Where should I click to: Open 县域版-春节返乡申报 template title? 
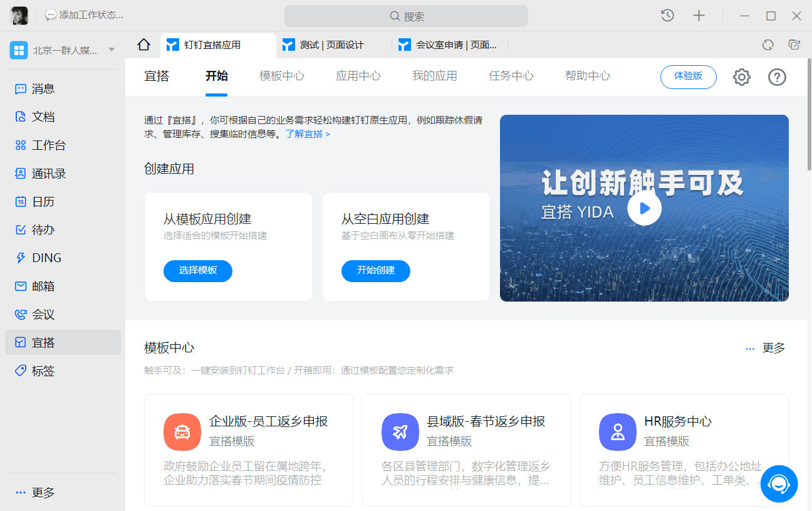pos(486,421)
